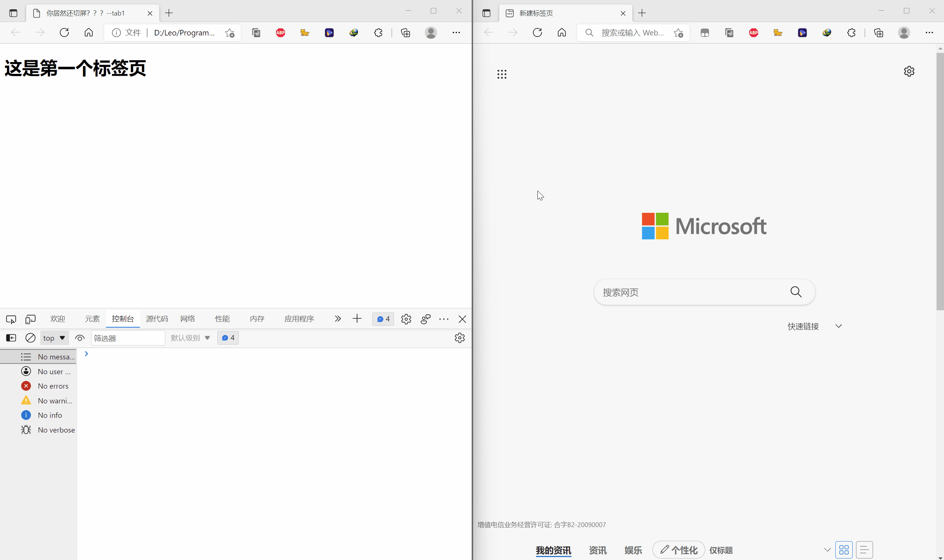Screen dimensions: 944x560
Task: Clear the console with the circle-slash icon
Action: click(30, 338)
